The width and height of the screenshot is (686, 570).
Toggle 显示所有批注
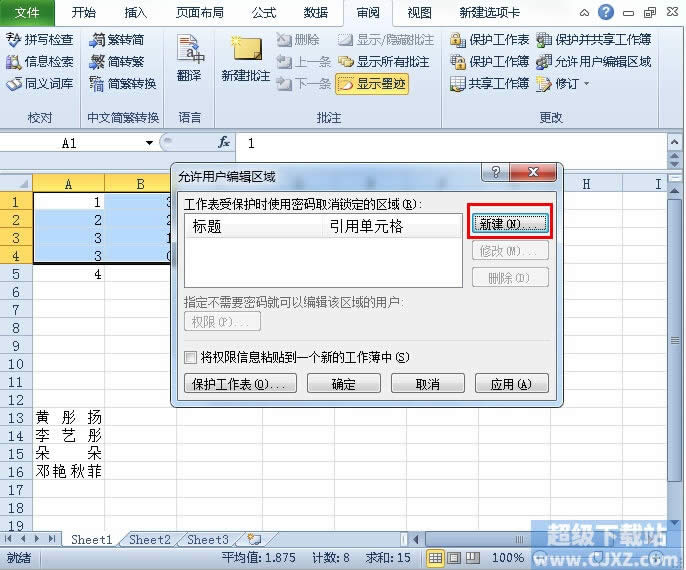pyautogui.click(x=383, y=62)
